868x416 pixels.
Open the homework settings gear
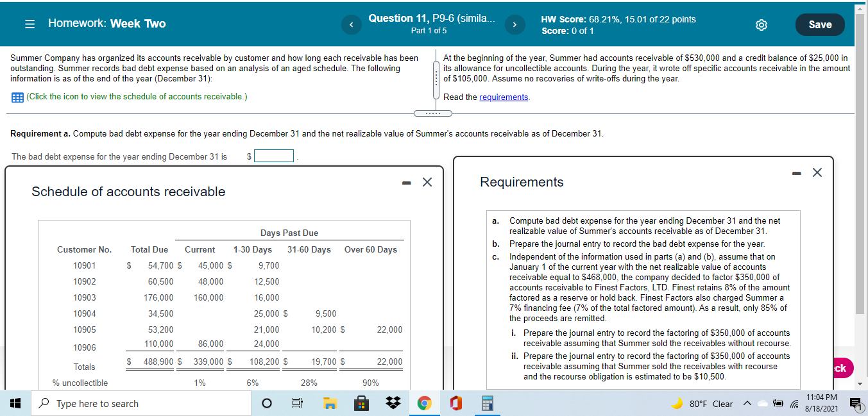point(761,25)
